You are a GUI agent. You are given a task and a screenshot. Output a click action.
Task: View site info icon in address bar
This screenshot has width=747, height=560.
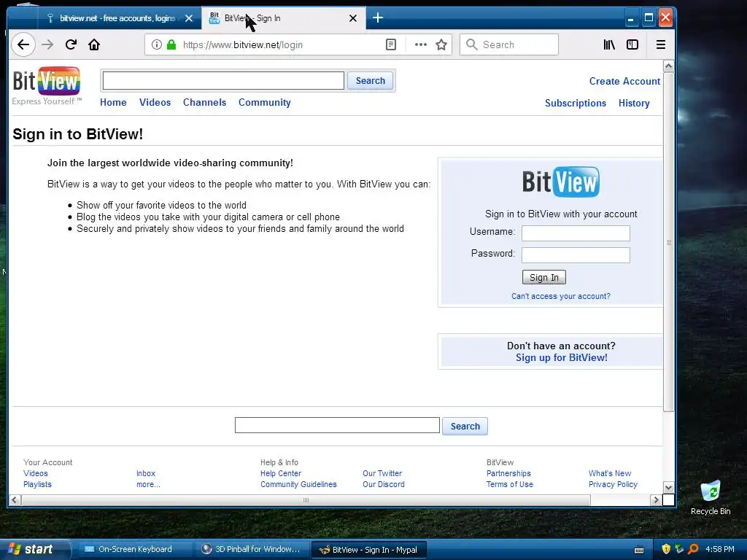point(156,44)
